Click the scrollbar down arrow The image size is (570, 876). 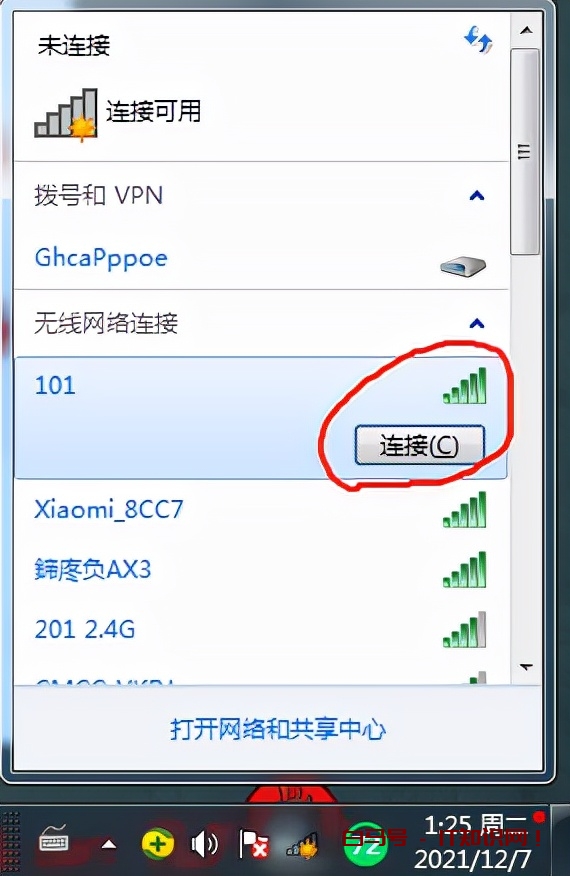pyautogui.click(x=525, y=667)
